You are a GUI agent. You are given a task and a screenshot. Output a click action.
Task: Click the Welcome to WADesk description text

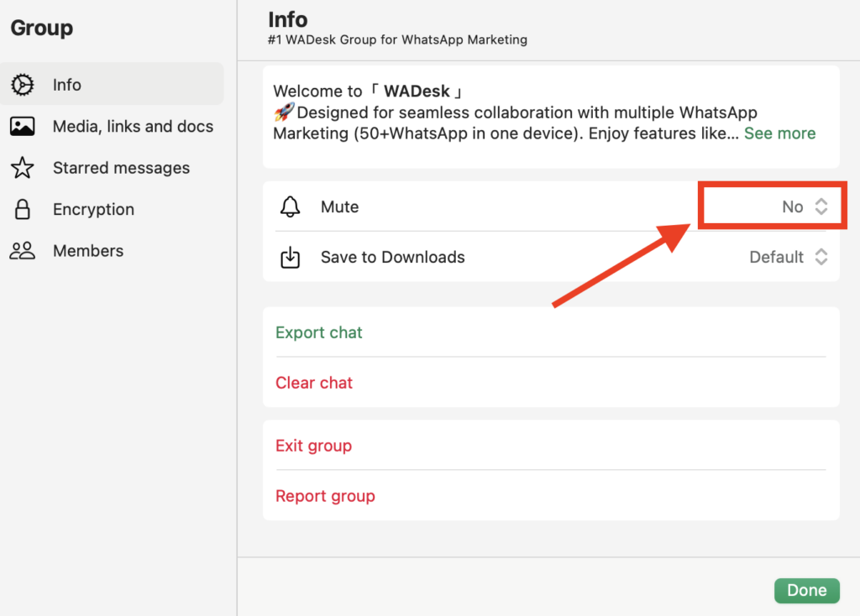544,112
